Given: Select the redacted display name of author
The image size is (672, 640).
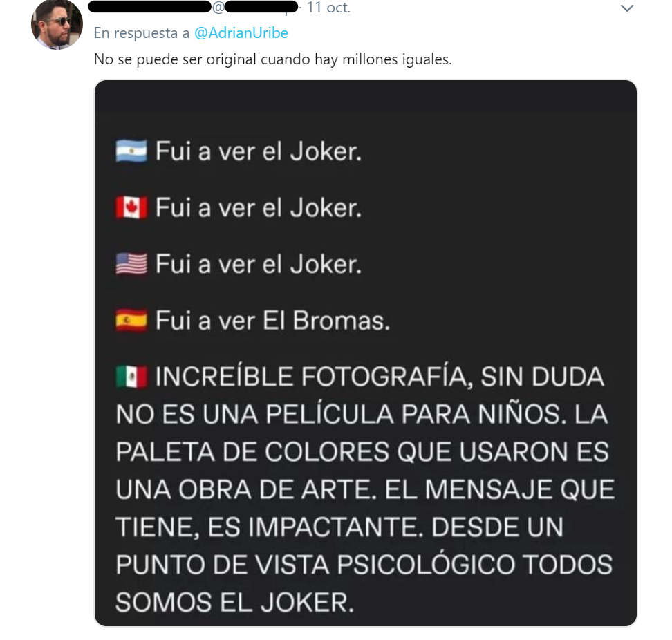Looking at the screenshot, I should click(149, 7).
